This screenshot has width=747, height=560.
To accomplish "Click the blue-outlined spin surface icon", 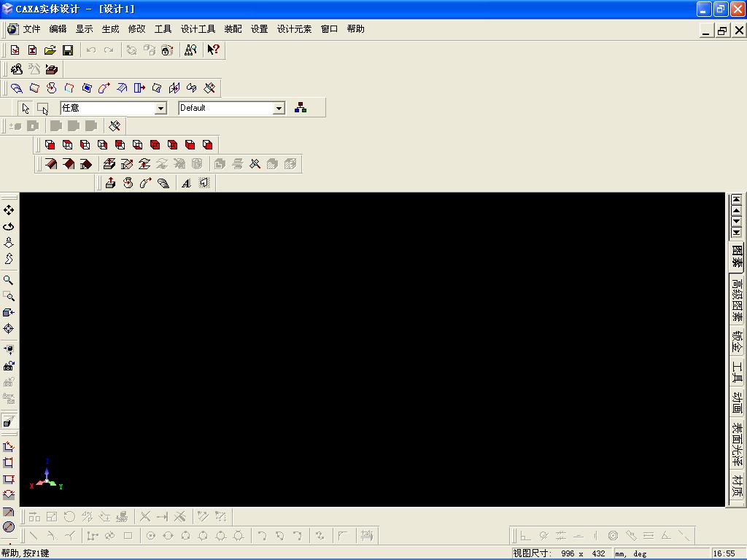I will click(x=52, y=87).
